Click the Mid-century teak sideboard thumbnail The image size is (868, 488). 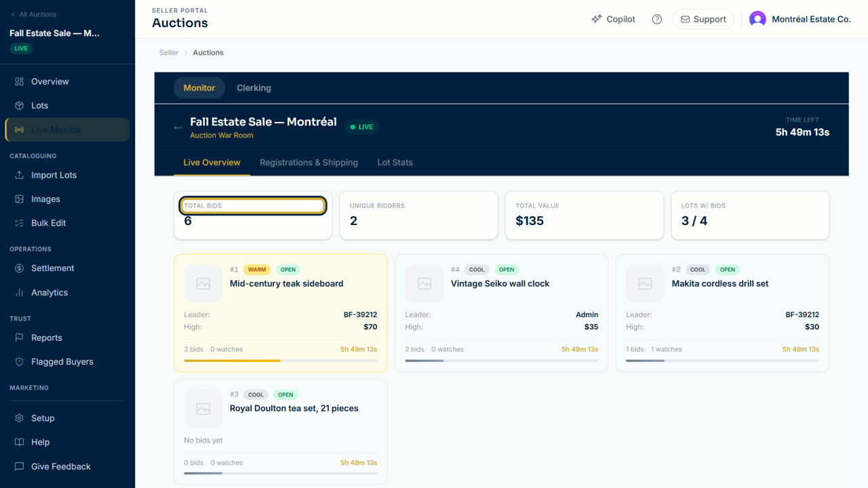coord(203,283)
